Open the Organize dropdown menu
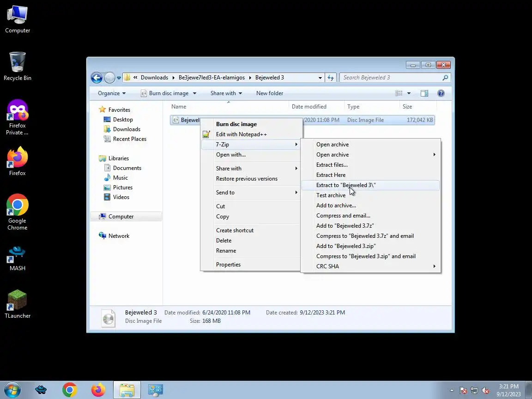Image resolution: width=532 pixels, height=399 pixels. (x=112, y=93)
